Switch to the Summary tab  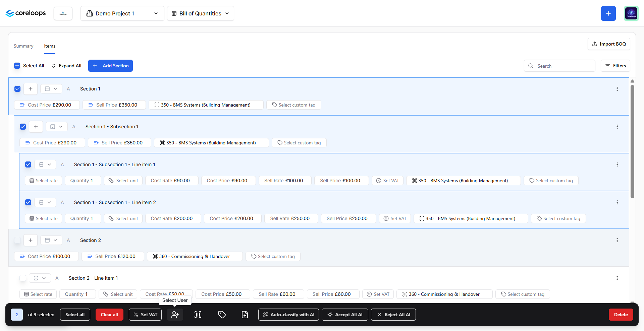point(23,46)
